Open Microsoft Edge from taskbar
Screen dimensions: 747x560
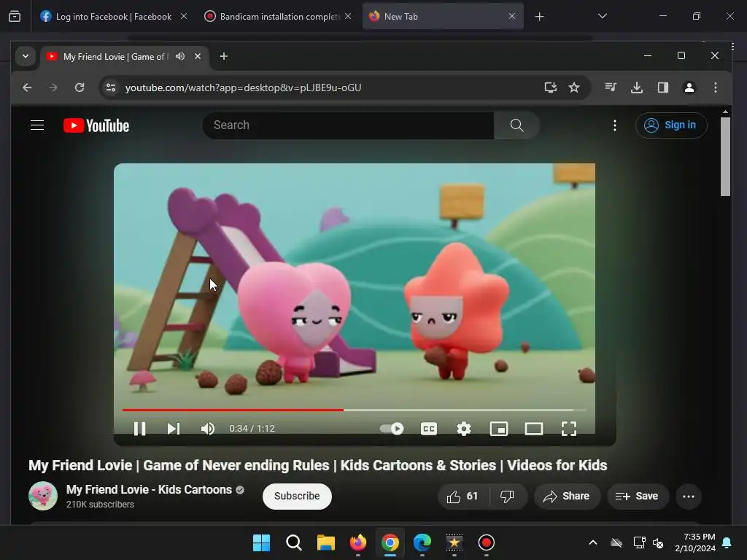pos(422,542)
